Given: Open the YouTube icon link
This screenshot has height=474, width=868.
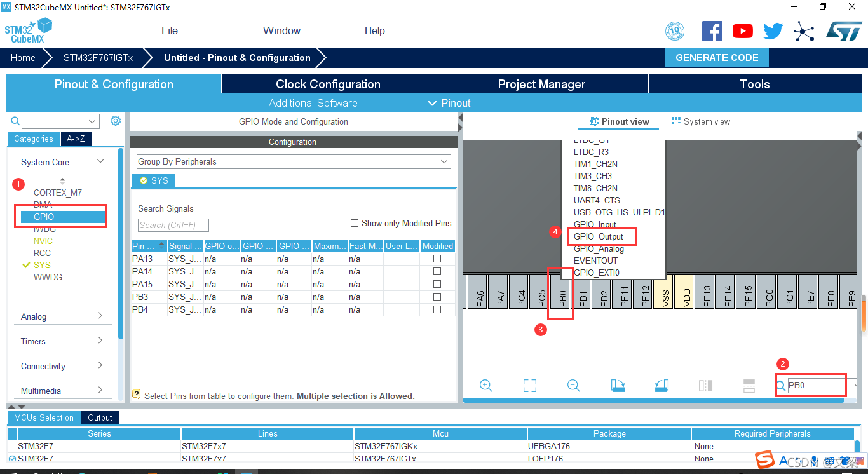Looking at the screenshot, I should (742, 31).
